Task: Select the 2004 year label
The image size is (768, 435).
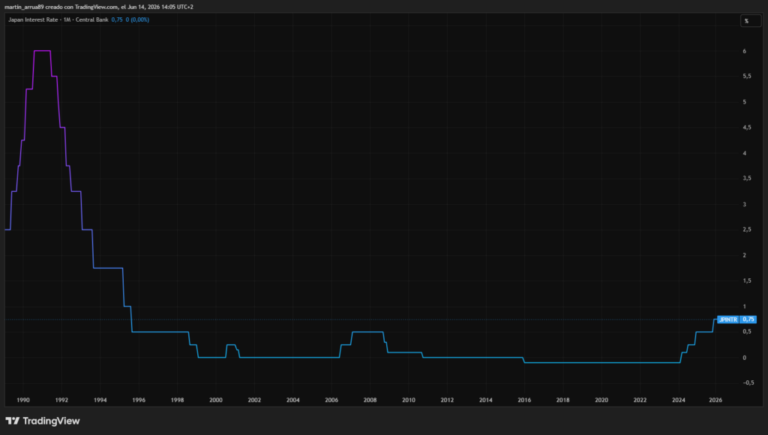Action: click(x=293, y=400)
